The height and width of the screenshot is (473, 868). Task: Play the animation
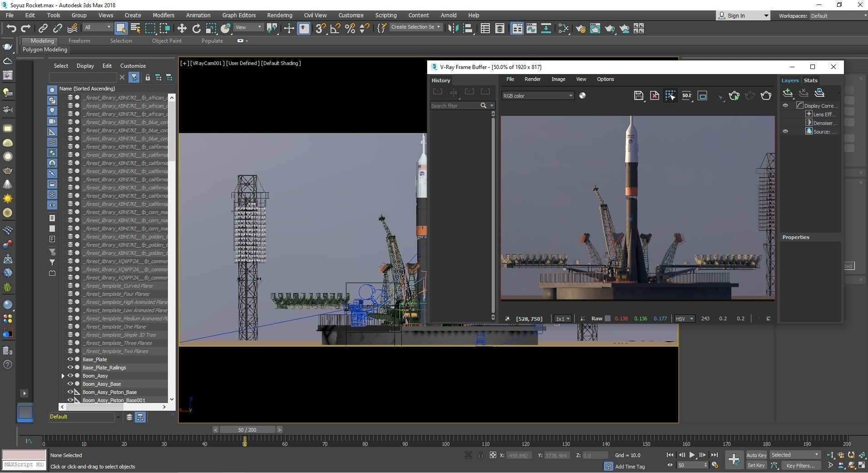[692, 455]
